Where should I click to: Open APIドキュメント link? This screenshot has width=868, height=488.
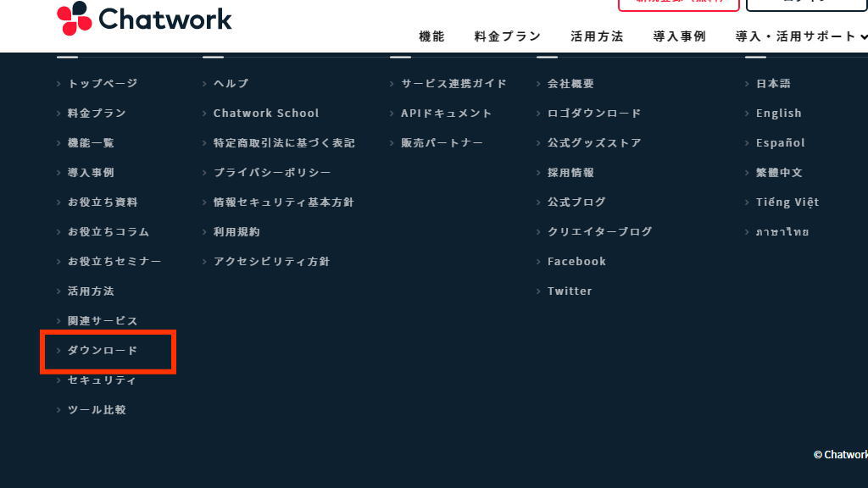(x=446, y=113)
